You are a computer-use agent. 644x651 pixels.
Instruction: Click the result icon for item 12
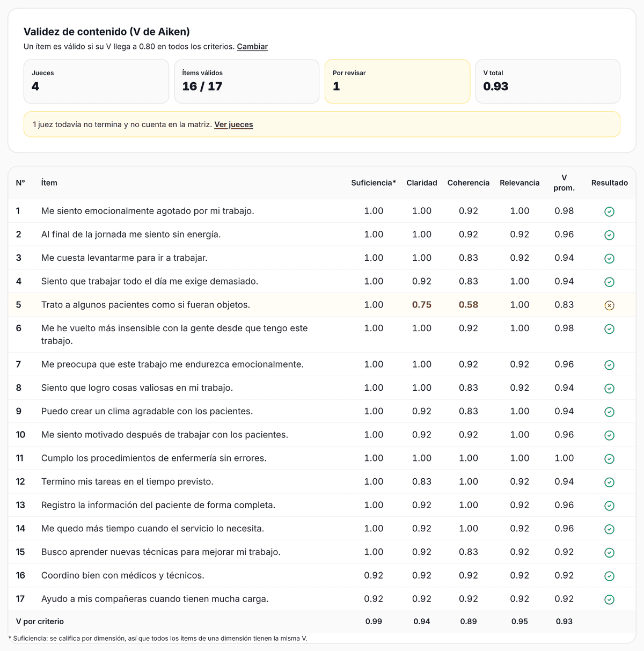tap(609, 482)
